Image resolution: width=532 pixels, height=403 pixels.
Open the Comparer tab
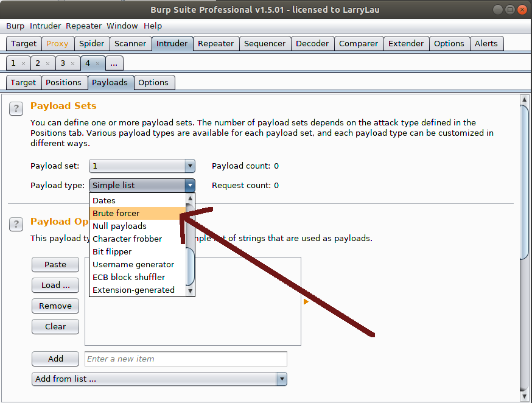(359, 44)
